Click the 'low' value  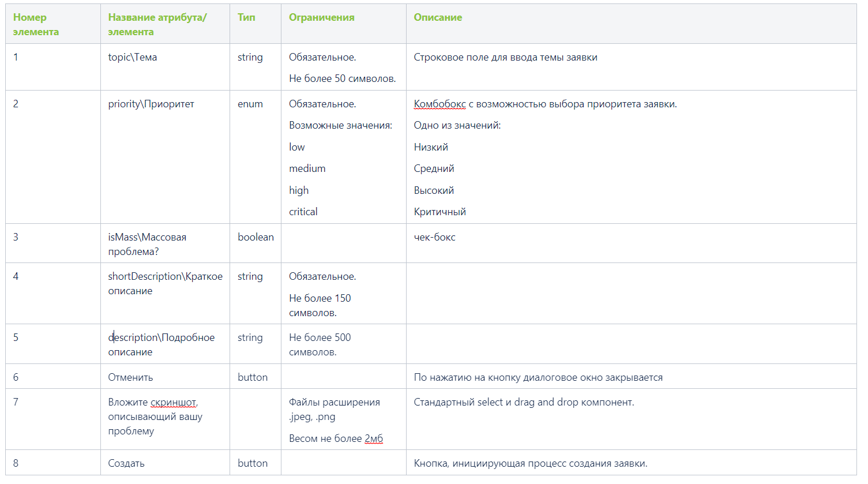pyautogui.click(x=297, y=147)
